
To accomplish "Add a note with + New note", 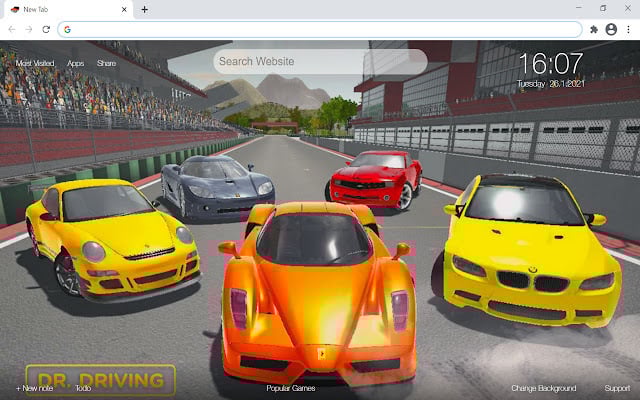I will (34, 388).
